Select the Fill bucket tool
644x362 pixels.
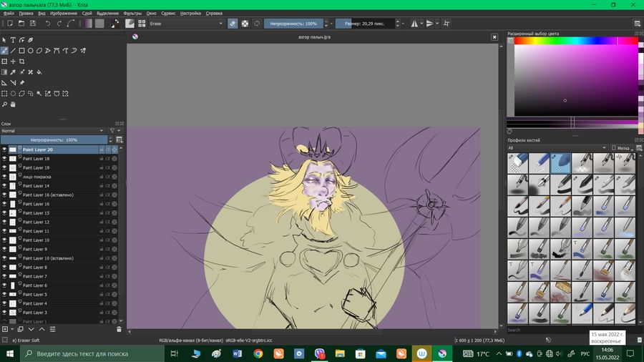point(39,72)
